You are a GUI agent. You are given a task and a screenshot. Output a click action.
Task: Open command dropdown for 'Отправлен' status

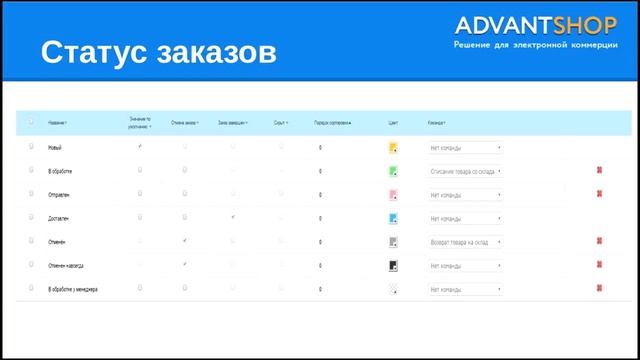click(x=465, y=195)
